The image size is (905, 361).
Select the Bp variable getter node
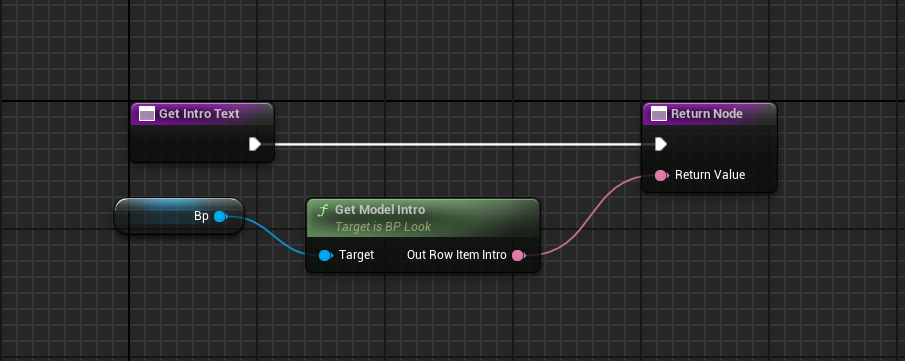click(179, 216)
